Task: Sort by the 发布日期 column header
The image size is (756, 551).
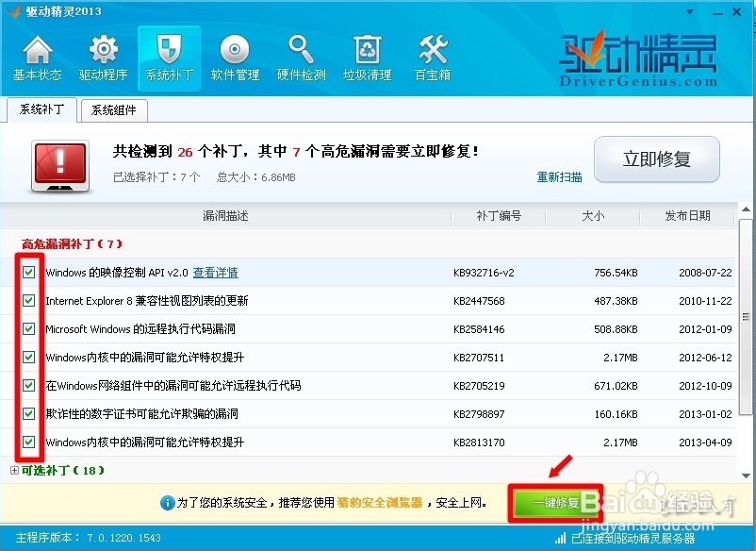Action: (687, 216)
